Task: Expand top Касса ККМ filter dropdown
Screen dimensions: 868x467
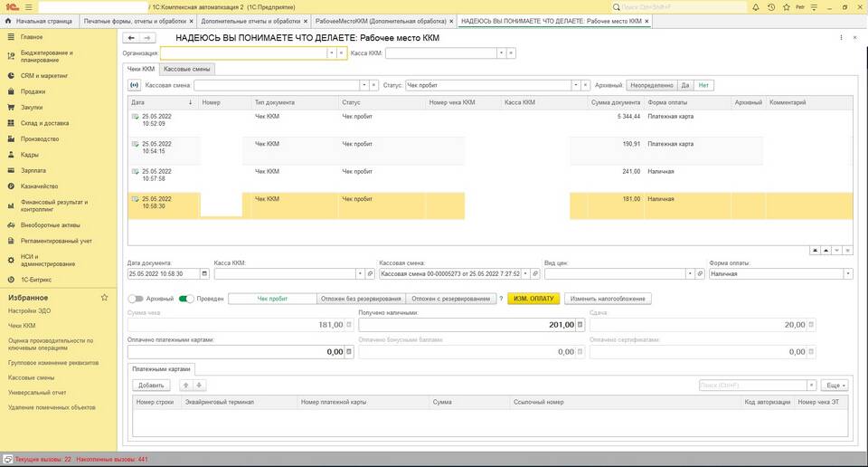Action: point(501,53)
